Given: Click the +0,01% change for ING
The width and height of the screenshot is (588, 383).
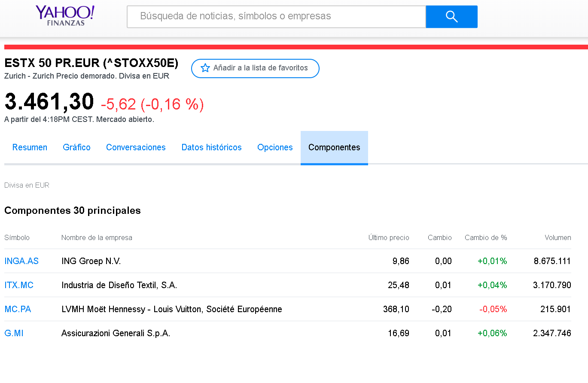Looking at the screenshot, I should (492, 261).
